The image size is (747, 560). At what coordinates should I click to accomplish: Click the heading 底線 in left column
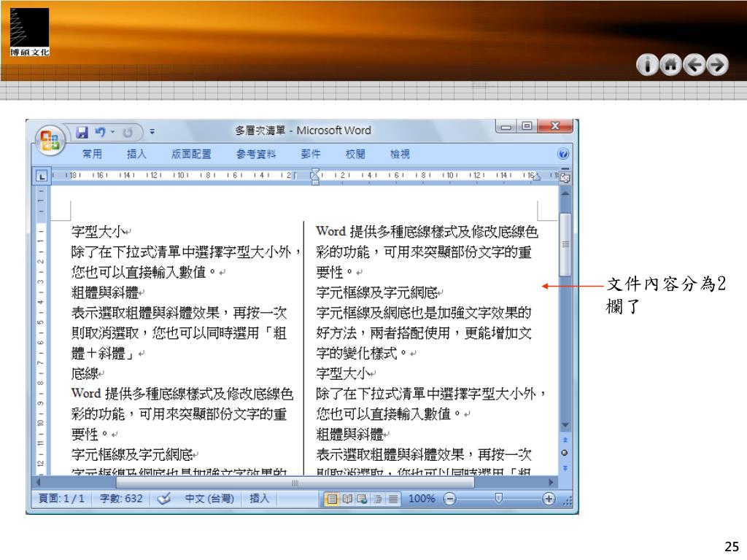(85, 374)
